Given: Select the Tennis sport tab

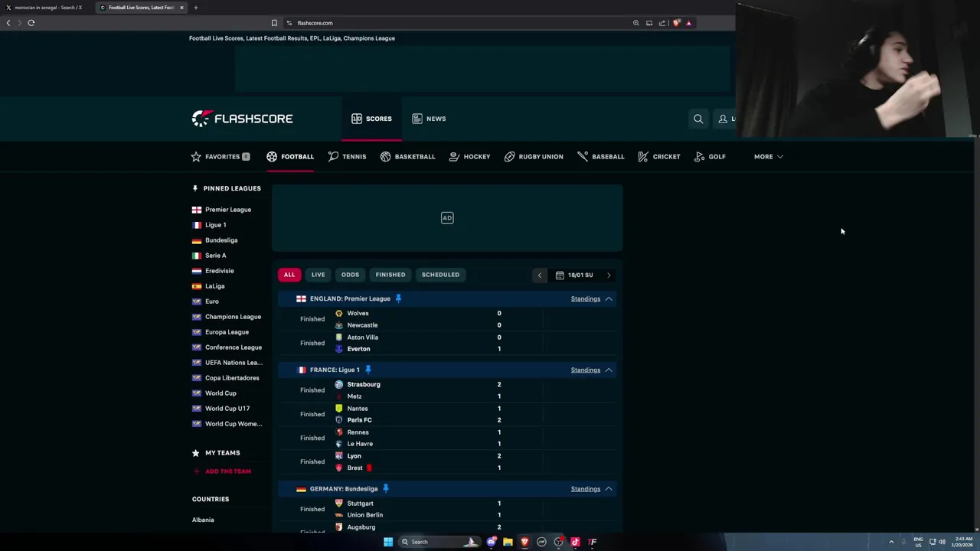Looking at the screenshot, I should pyautogui.click(x=347, y=156).
